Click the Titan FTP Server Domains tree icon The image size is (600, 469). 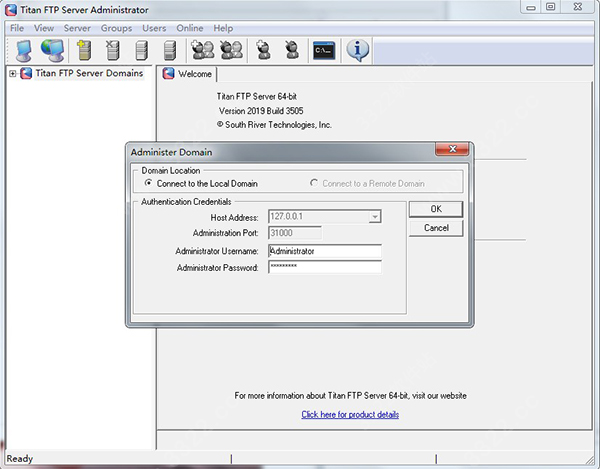(x=26, y=73)
